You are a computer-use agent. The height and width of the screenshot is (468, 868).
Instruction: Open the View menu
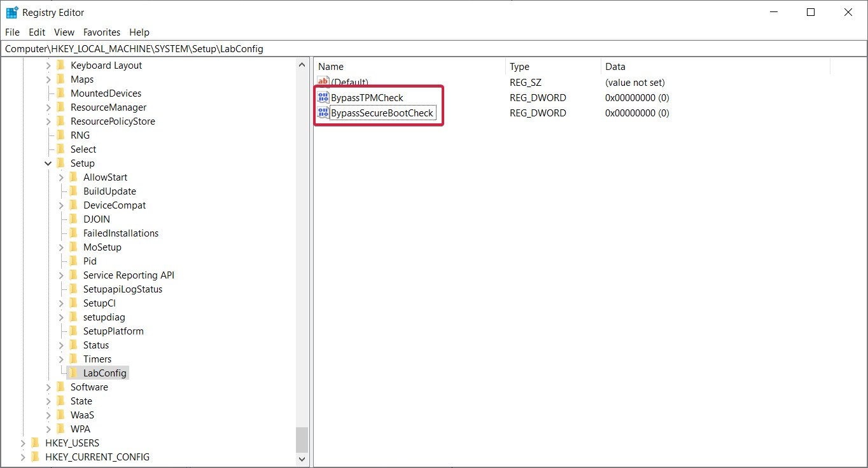(64, 32)
